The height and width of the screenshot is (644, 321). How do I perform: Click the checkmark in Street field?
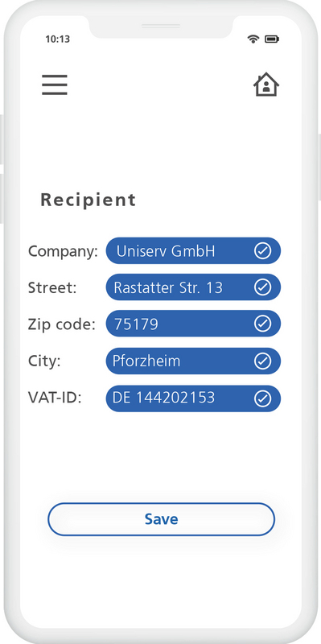point(262,287)
